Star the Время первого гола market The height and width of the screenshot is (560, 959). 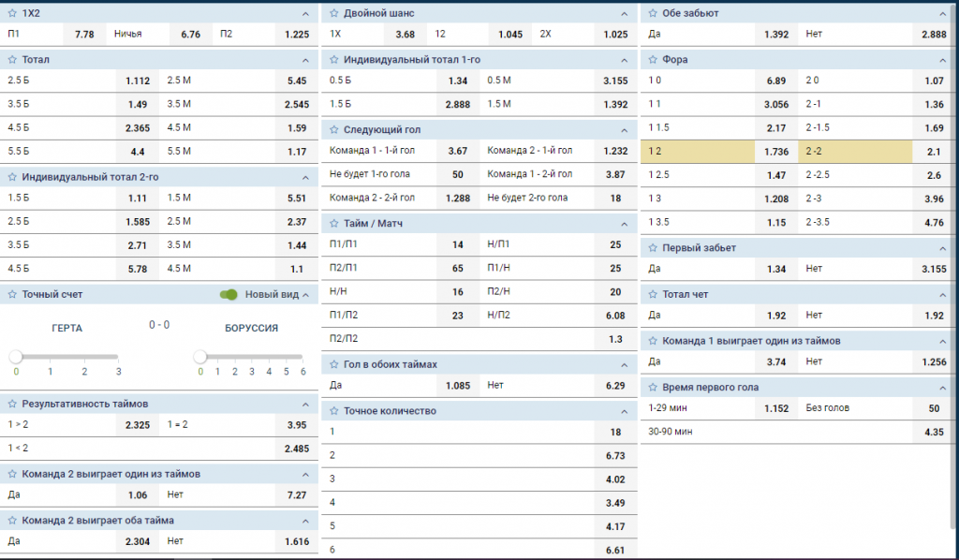(x=653, y=387)
